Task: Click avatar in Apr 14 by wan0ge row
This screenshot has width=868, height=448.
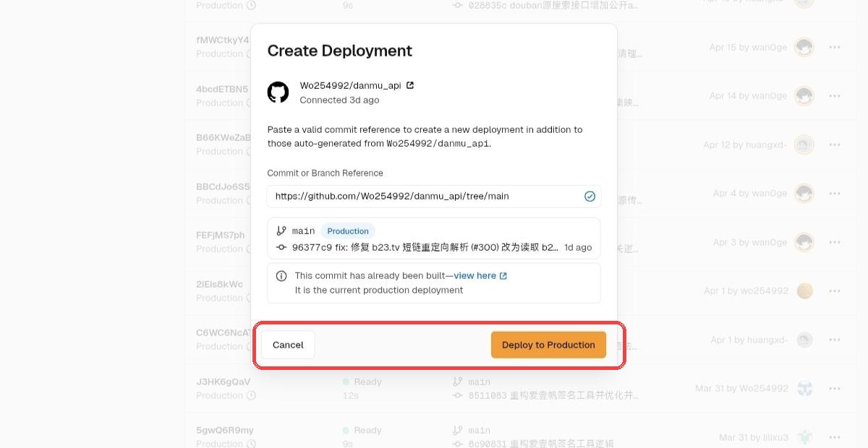Action: coord(804,96)
